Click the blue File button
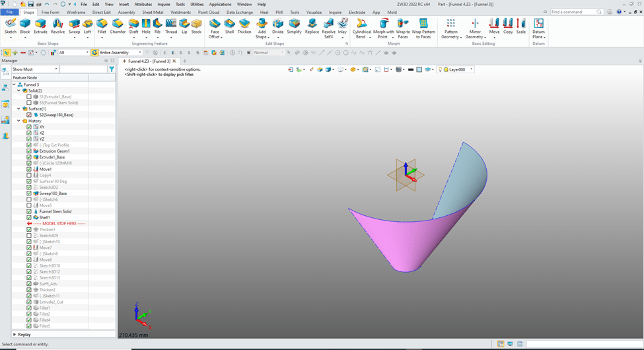644x350 pixels. tap(10, 13)
